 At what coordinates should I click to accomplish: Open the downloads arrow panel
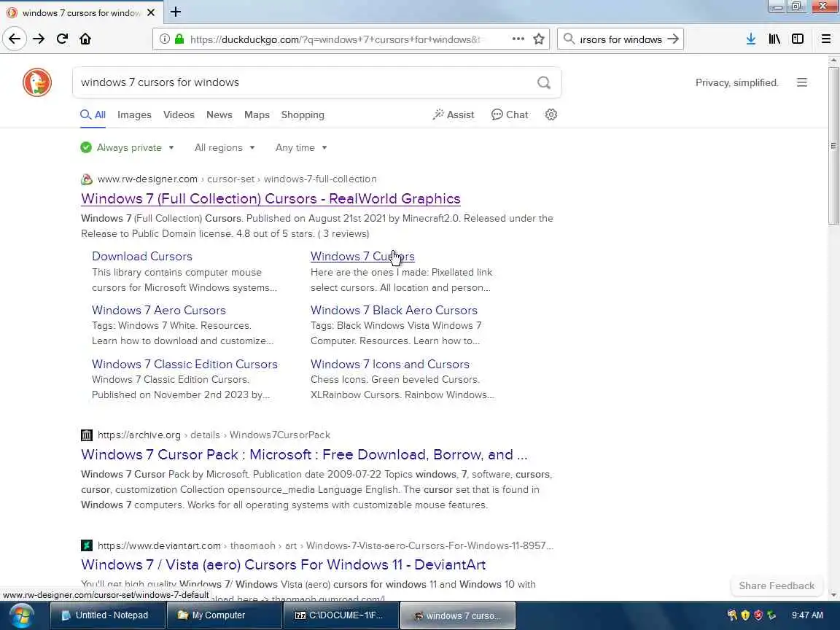point(750,39)
